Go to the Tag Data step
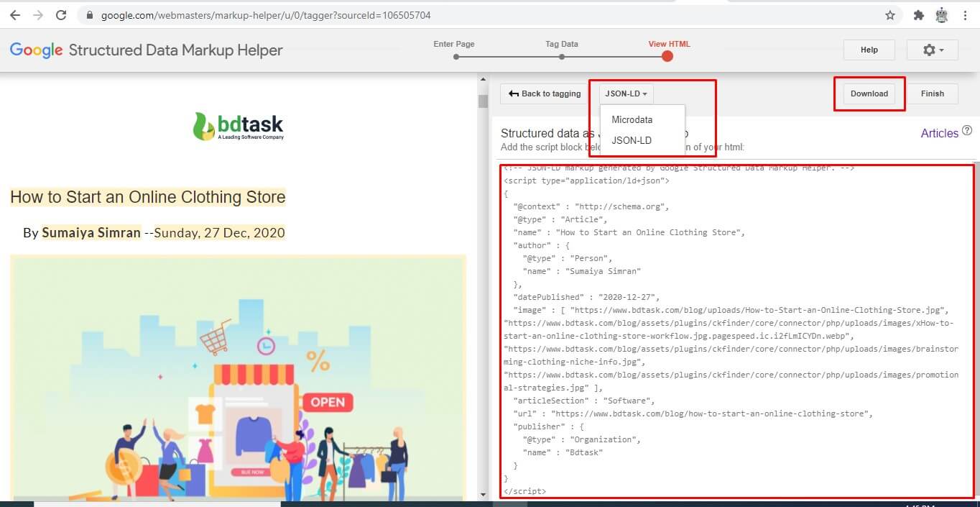The width and height of the screenshot is (980, 507). 561,56
